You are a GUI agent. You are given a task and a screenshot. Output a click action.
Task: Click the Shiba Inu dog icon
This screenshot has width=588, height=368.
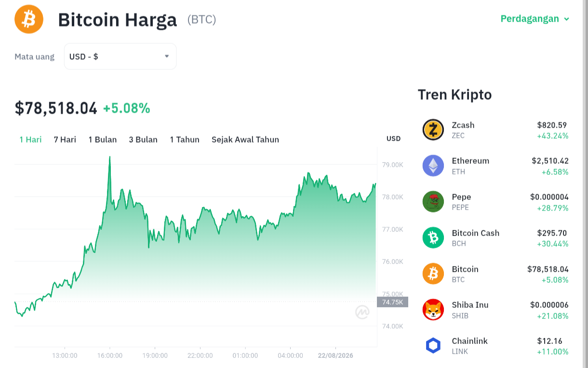[433, 310]
